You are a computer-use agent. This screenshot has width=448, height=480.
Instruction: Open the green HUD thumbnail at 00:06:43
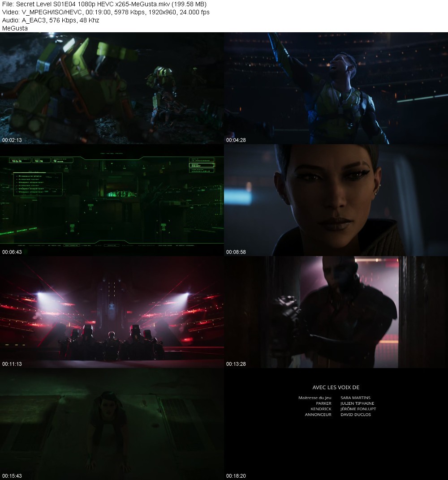click(112, 200)
